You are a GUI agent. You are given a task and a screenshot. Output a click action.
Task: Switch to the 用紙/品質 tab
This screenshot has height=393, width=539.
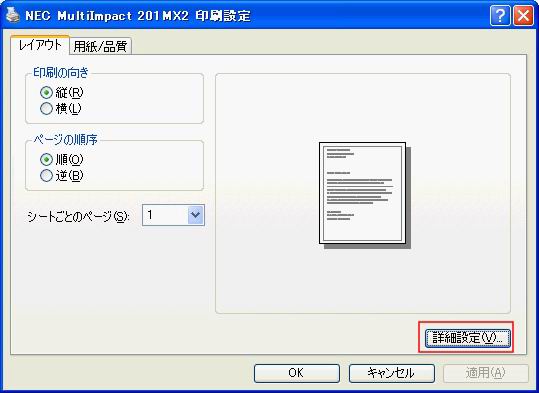pyautogui.click(x=100, y=46)
